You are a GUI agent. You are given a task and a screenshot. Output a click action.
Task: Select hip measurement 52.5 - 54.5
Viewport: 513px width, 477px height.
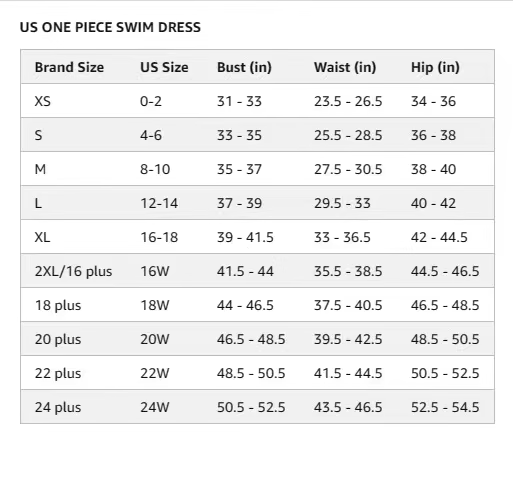pyautogui.click(x=445, y=407)
